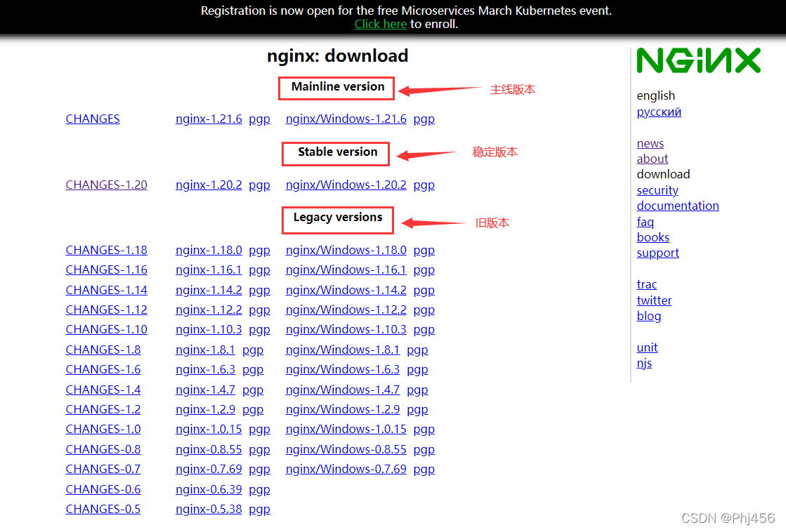Click the NGINX logo

click(698, 60)
